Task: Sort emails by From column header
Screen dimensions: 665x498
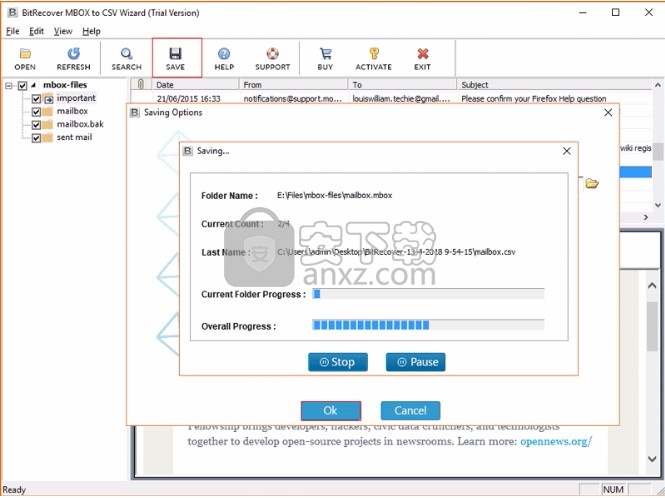Action: point(293,84)
